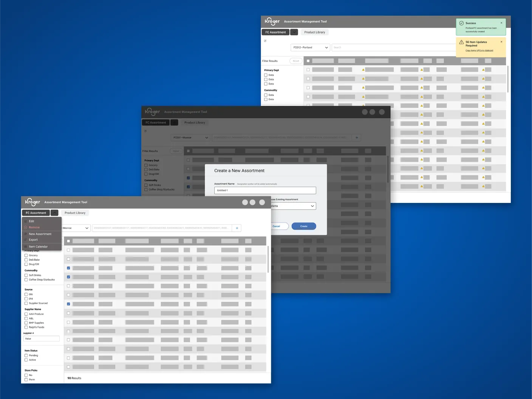532x399 pixels.
Task: Click the Edit icon in the dropdown menu
Action: point(26,221)
